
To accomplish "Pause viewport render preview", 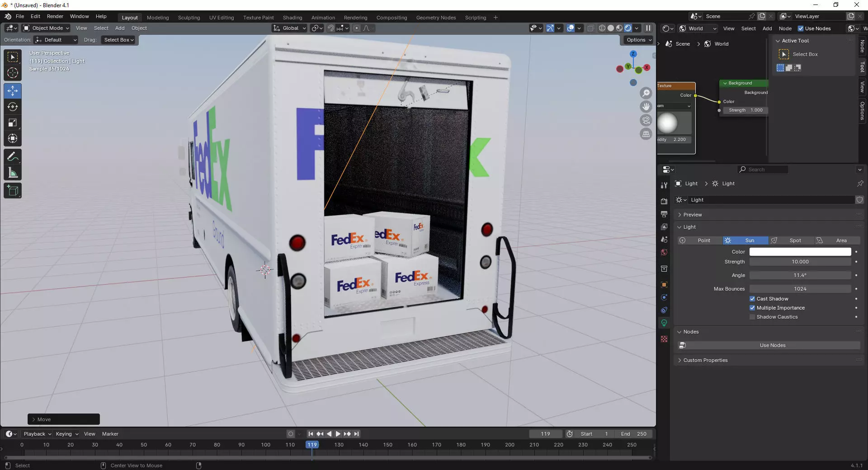I will coord(648,28).
